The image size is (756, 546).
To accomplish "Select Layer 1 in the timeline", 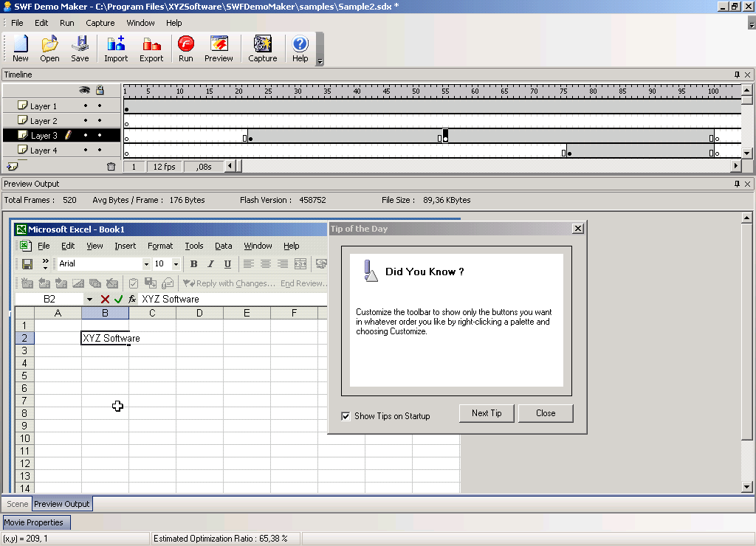I will 44,106.
